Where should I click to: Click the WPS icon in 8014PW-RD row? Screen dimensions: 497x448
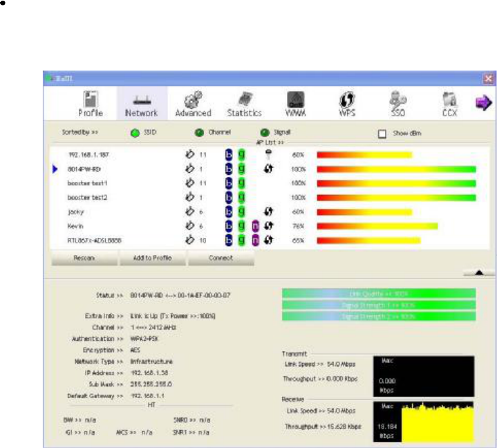pyautogui.click(x=268, y=169)
